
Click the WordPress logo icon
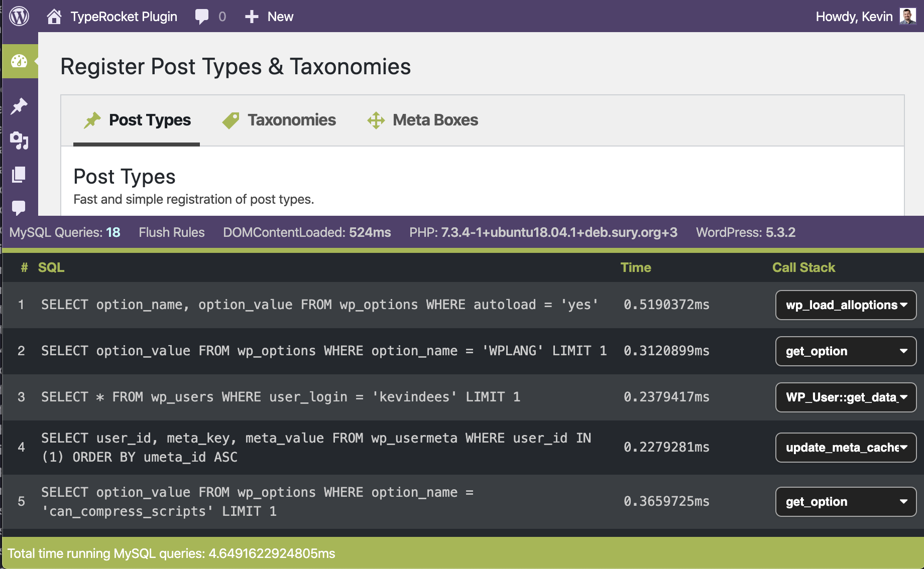19,16
